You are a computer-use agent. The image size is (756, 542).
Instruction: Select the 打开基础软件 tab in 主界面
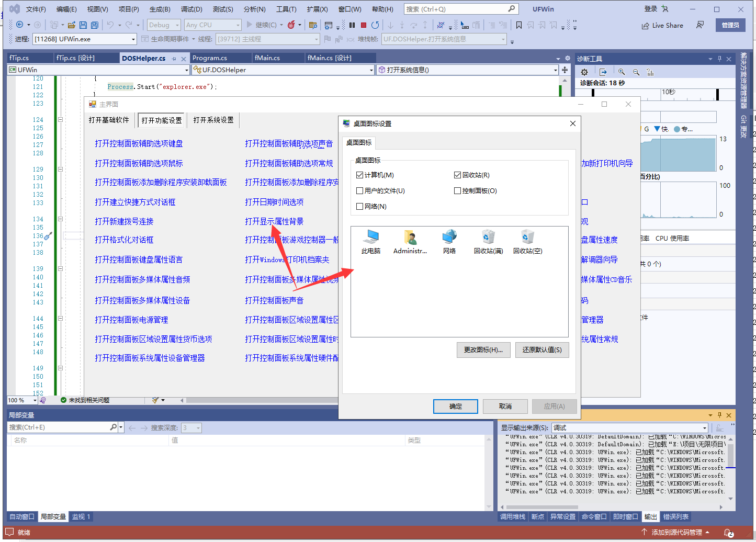pyautogui.click(x=109, y=120)
